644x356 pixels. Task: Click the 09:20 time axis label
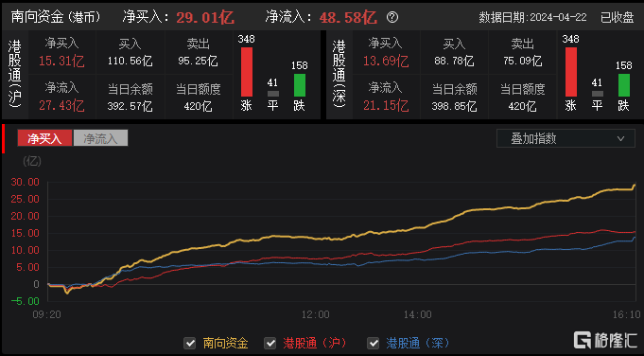pos(46,315)
